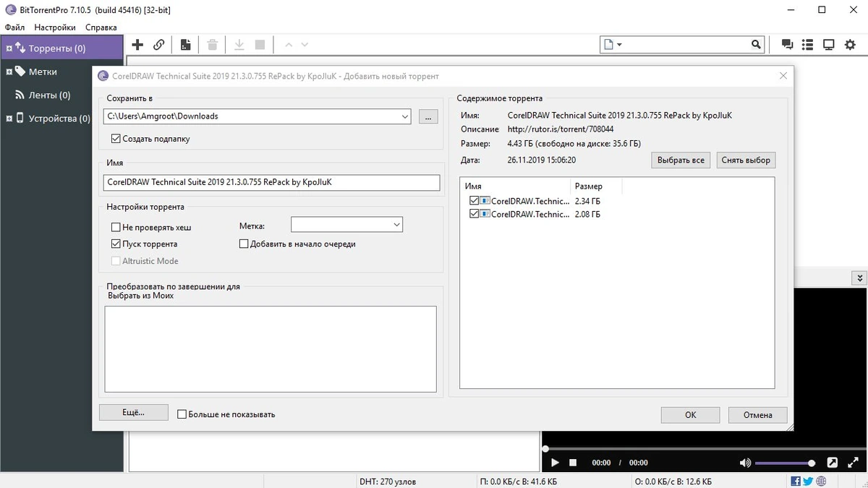Viewport: 868px width, 488px height.
Task: Expand the Устройства sidebar node
Action: [x=9, y=118]
